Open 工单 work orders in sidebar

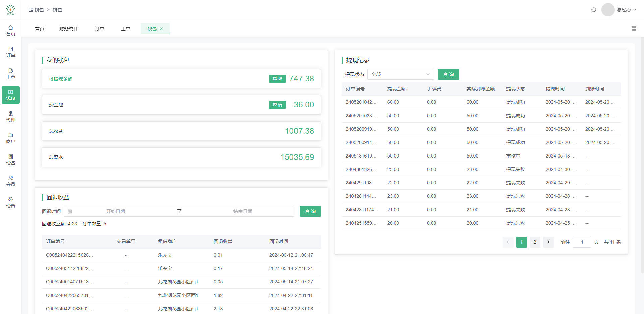click(11, 74)
